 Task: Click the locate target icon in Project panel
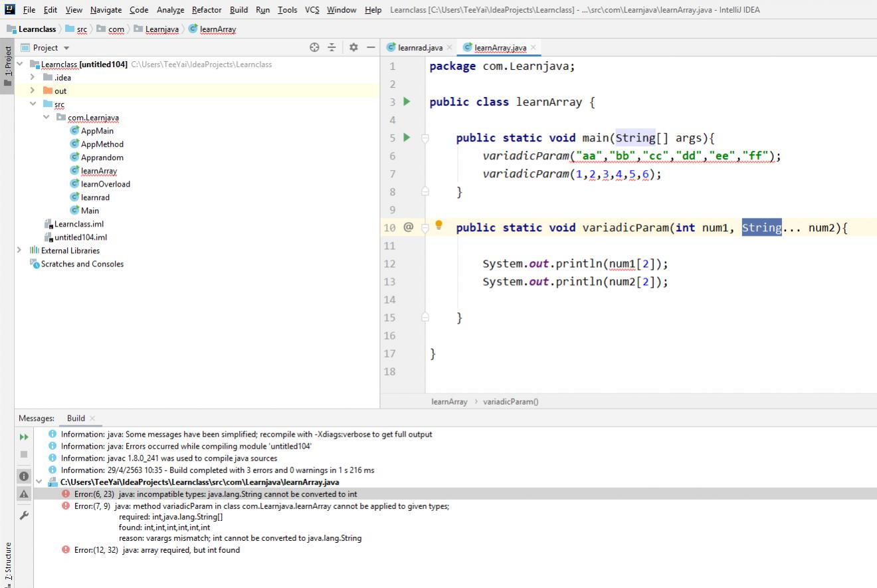tap(314, 48)
